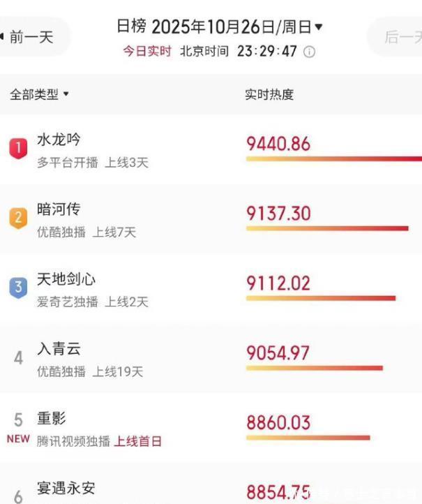Click the rank 4 number
The width and height of the screenshot is (422, 504).
(19, 358)
